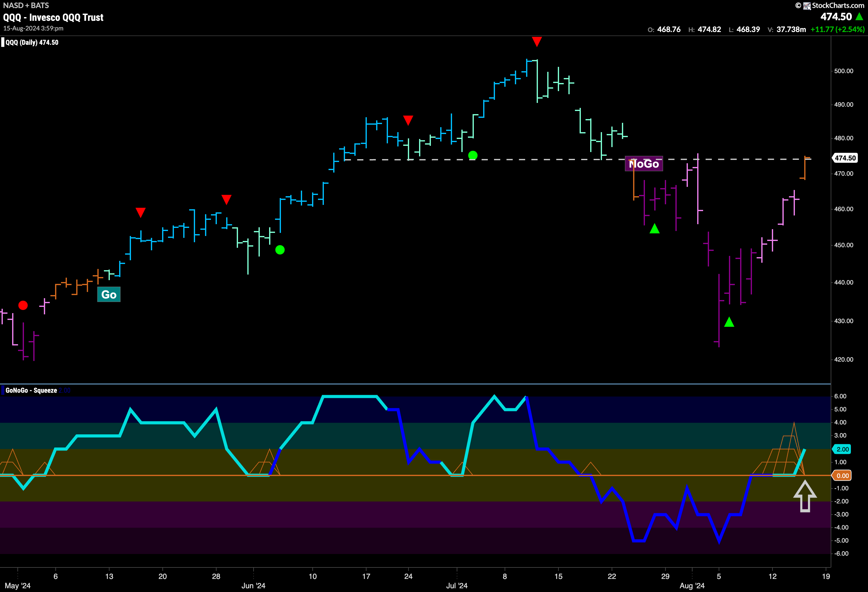Click the 'Jun '24' date axis label

point(253,586)
